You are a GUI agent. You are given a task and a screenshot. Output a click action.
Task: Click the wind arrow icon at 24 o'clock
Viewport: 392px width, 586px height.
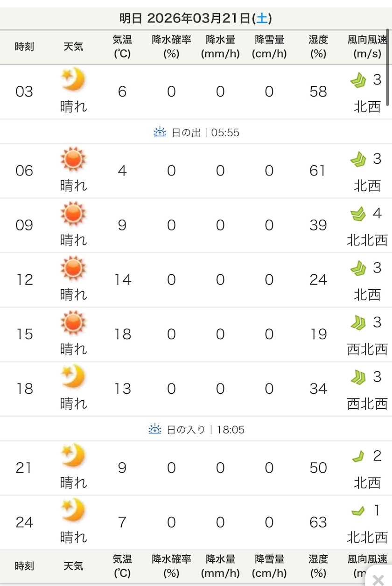(358, 511)
